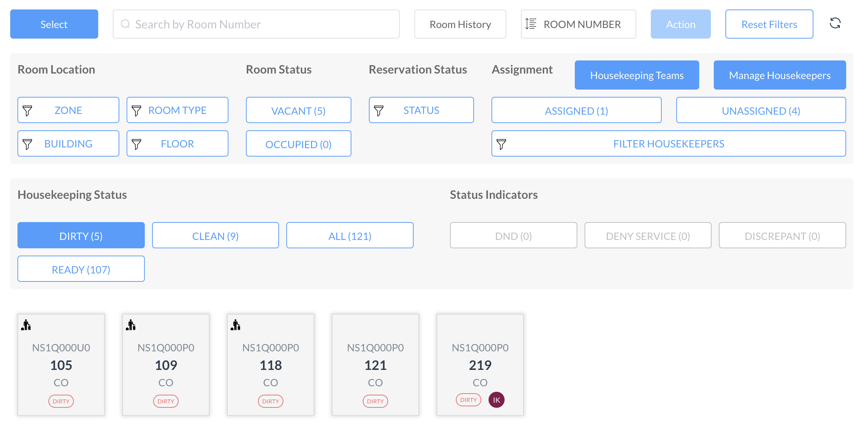This screenshot has height=442, width=868.
Task: Click the Housekeeping Teams button
Action: click(637, 75)
